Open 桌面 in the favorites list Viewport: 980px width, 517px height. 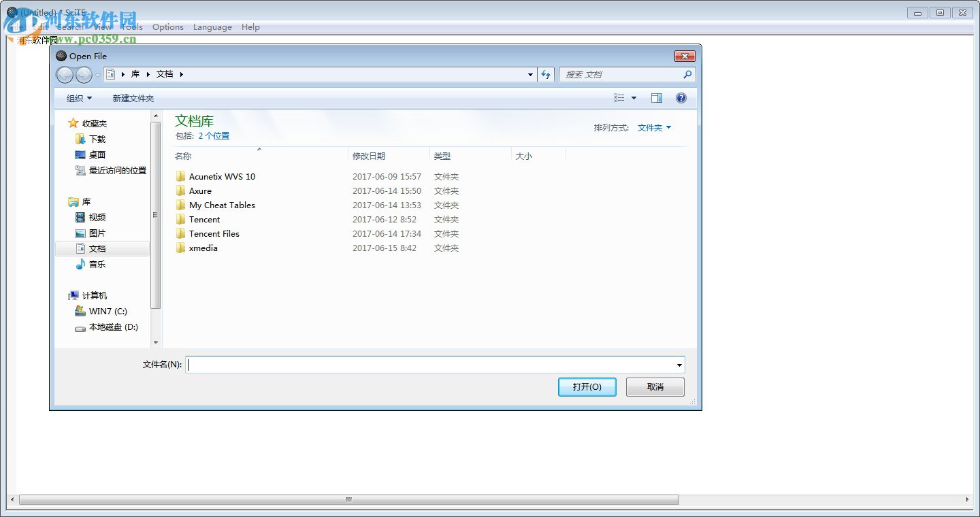pyautogui.click(x=91, y=154)
